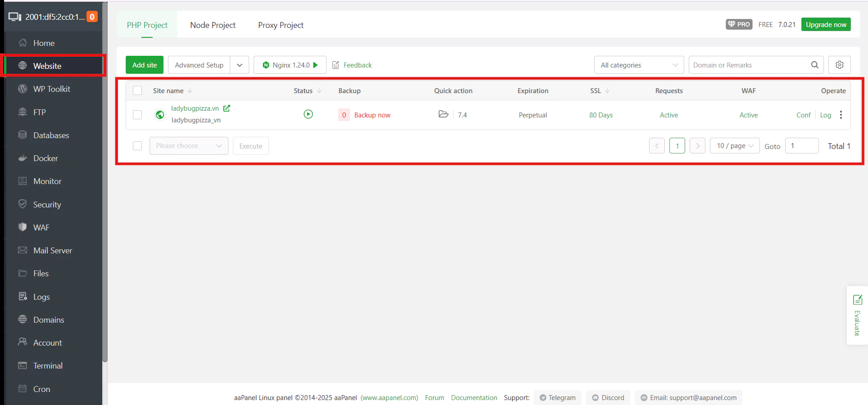Click the Cron calendar icon
Screen dimensions: 868x405
23,388
